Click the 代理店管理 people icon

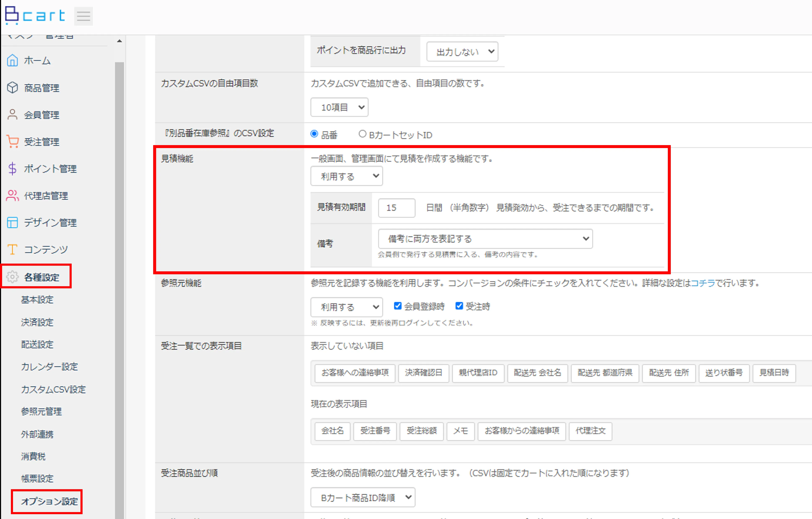[13, 196]
